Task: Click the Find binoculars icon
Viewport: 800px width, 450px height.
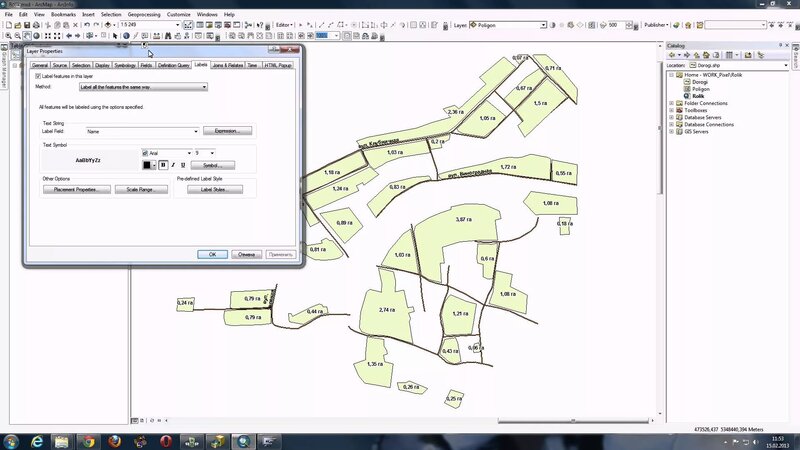Action: coord(168,36)
